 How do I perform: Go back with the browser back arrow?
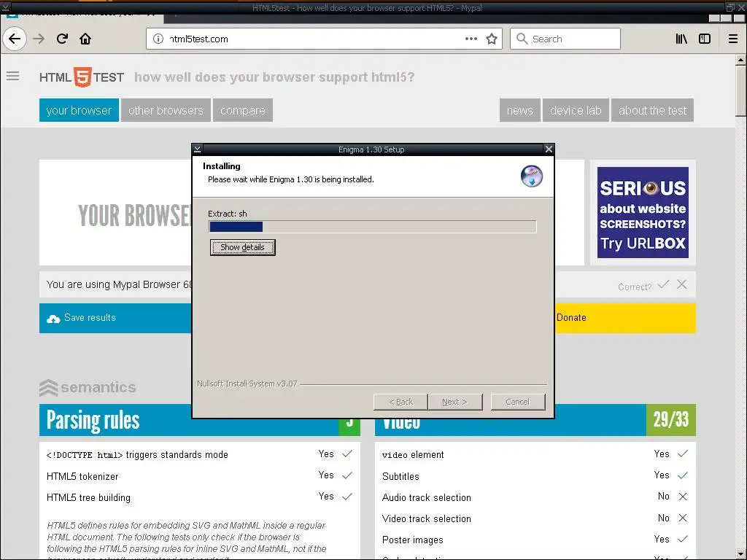(x=15, y=39)
